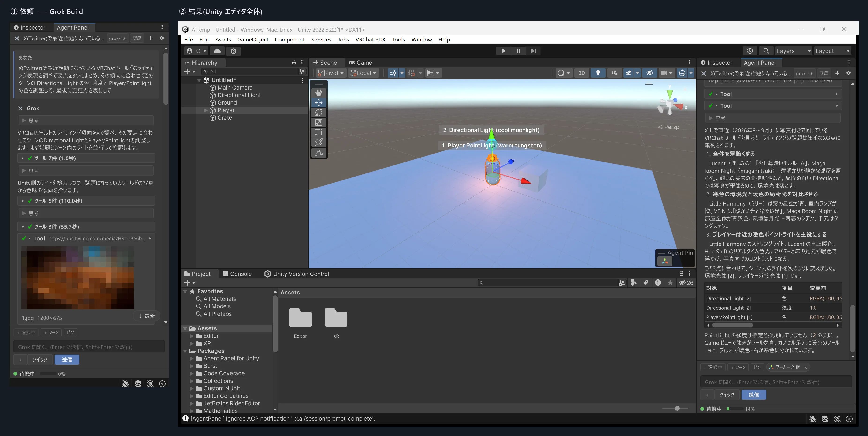The width and height of the screenshot is (868, 436).
Task: Toggle Hierarchy panel lock icon
Action: pos(293,62)
